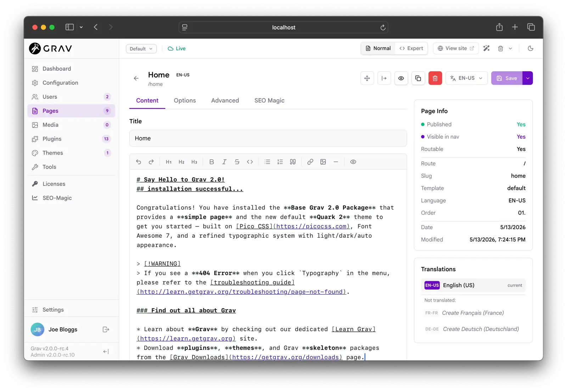567x392 pixels.
Task: Create Français (France) translation
Action: pyautogui.click(x=473, y=313)
